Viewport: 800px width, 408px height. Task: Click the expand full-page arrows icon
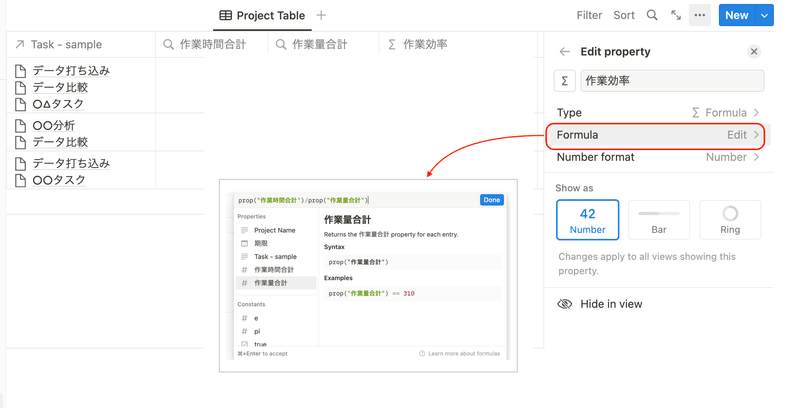(x=676, y=15)
